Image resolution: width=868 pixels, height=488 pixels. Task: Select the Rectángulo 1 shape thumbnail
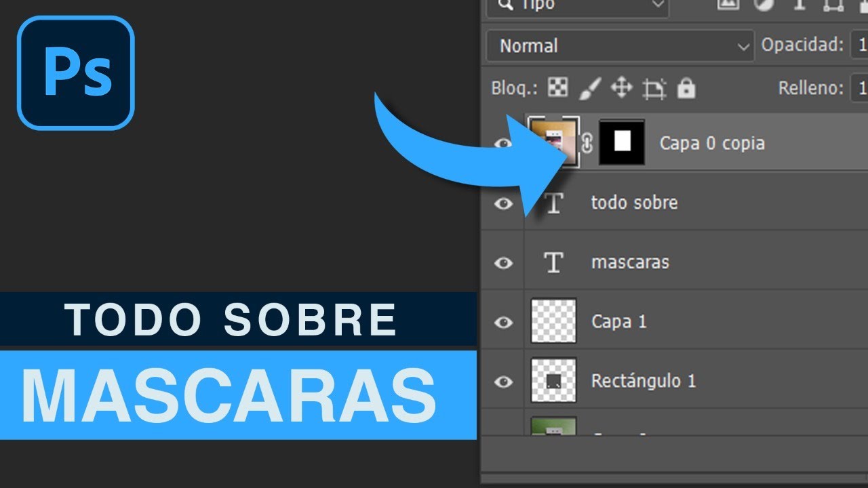point(553,381)
